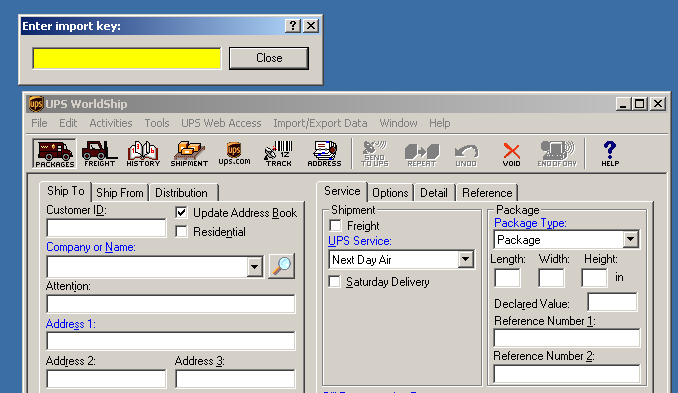The width and height of the screenshot is (678, 393).
Task: Click the red Void X icon
Action: click(x=512, y=153)
